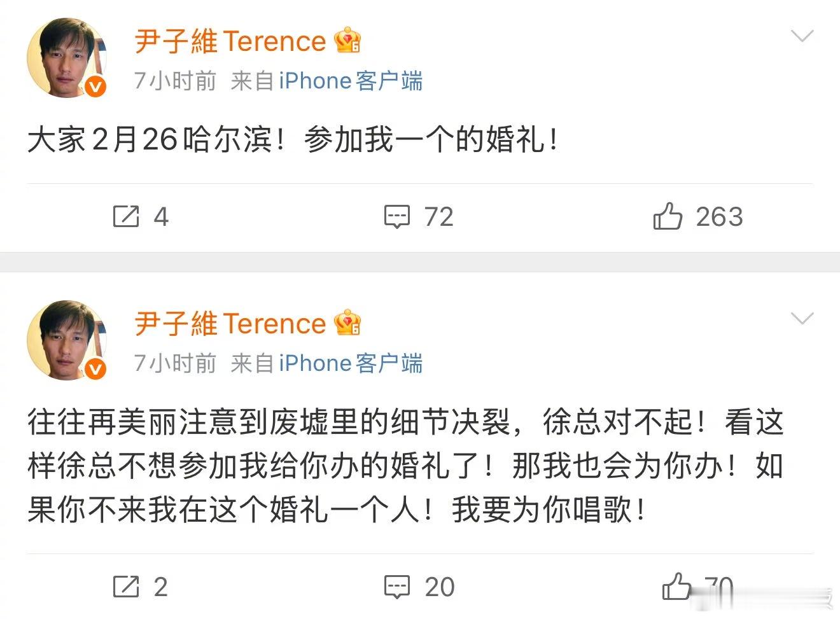Click the thumbs-up icon showing 263 likes
Image resolution: width=840 pixels, height=619 pixels.
667,216
